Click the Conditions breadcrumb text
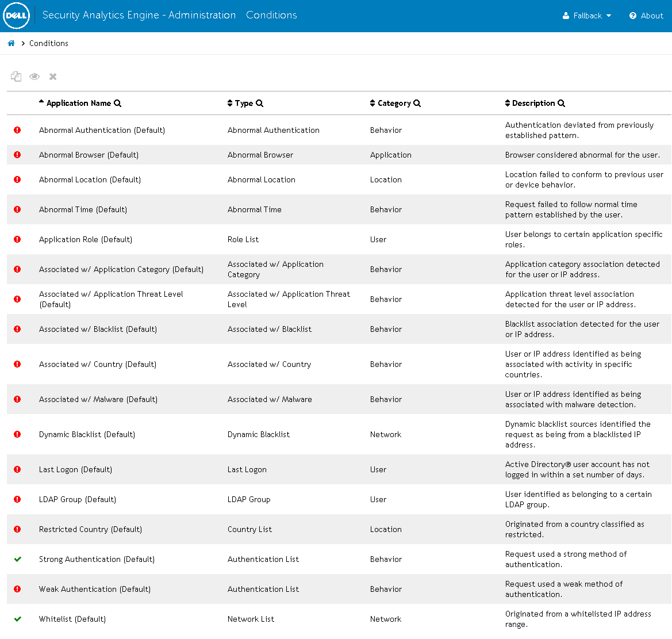This screenshot has width=672, height=639. pos(49,43)
